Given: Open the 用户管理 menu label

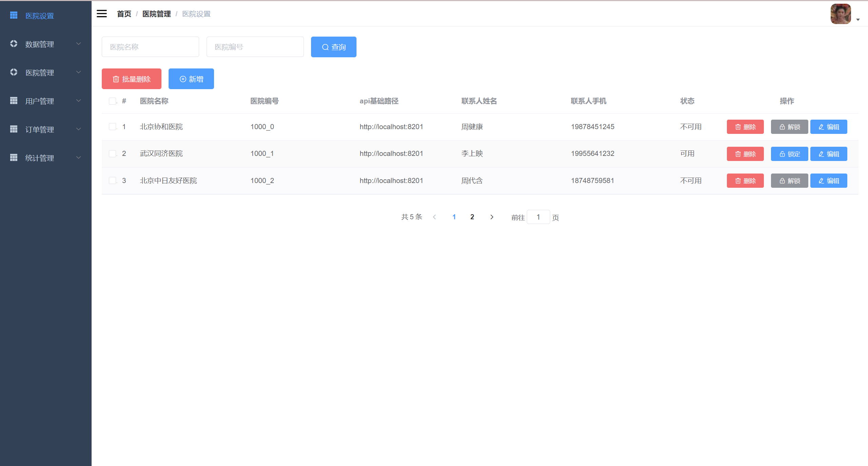Looking at the screenshot, I should (40, 101).
